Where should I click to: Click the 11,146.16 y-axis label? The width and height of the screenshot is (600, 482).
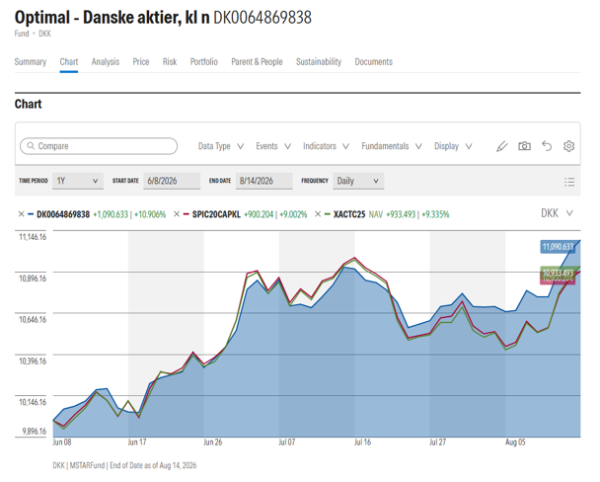pyautogui.click(x=33, y=237)
